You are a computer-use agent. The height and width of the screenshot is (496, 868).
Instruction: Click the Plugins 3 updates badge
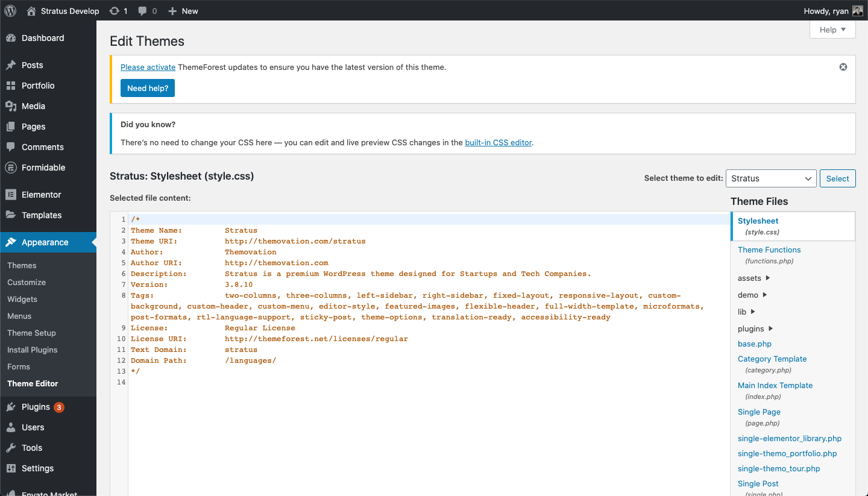pyautogui.click(x=58, y=407)
